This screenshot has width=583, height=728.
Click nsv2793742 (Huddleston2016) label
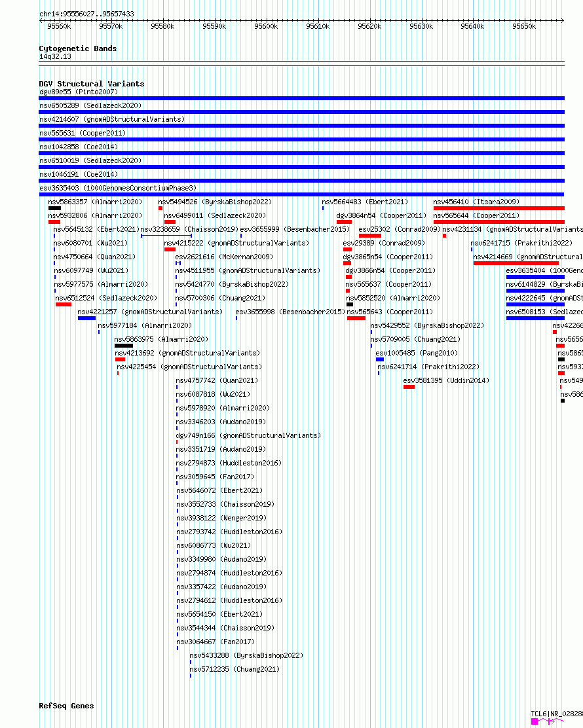coord(229,532)
